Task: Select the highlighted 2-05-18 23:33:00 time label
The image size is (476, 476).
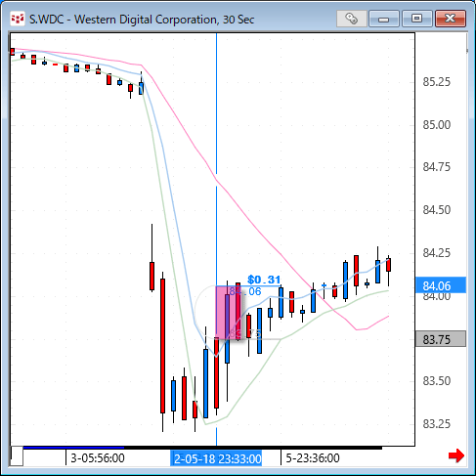Action: 216,458
